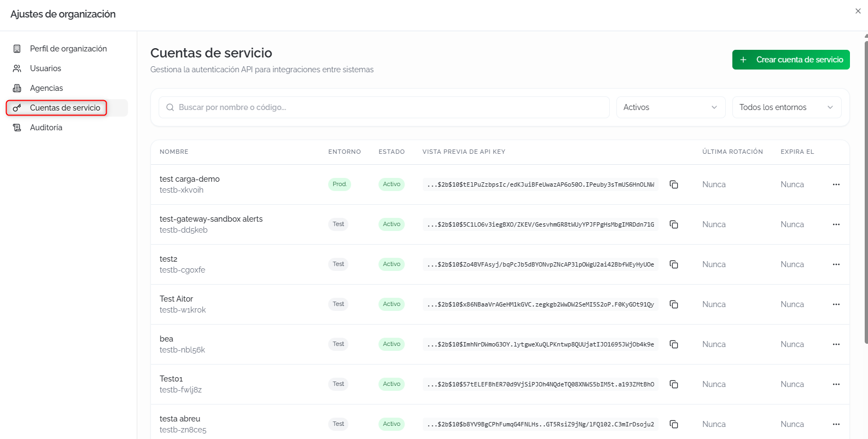Click the name test-gateway-sandbox alerts
Screen dimensions: 868x439
[211, 219]
